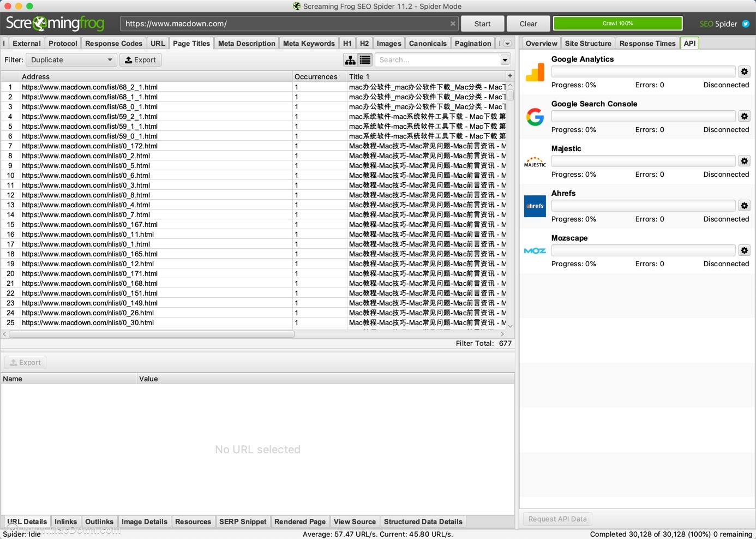The width and height of the screenshot is (756, 539).
Task: Open Google Analytics settings gear
Action: click(x=744, y=71)
